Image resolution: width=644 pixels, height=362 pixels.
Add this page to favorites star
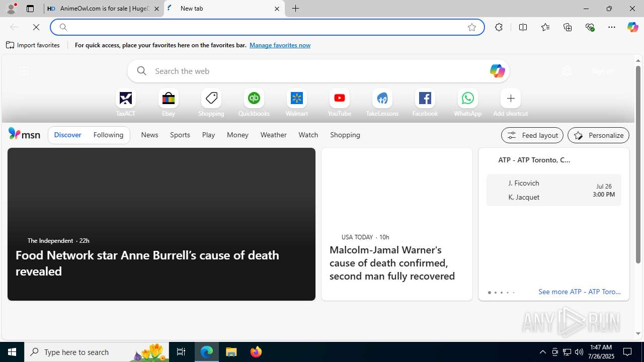tap(472, 27)
